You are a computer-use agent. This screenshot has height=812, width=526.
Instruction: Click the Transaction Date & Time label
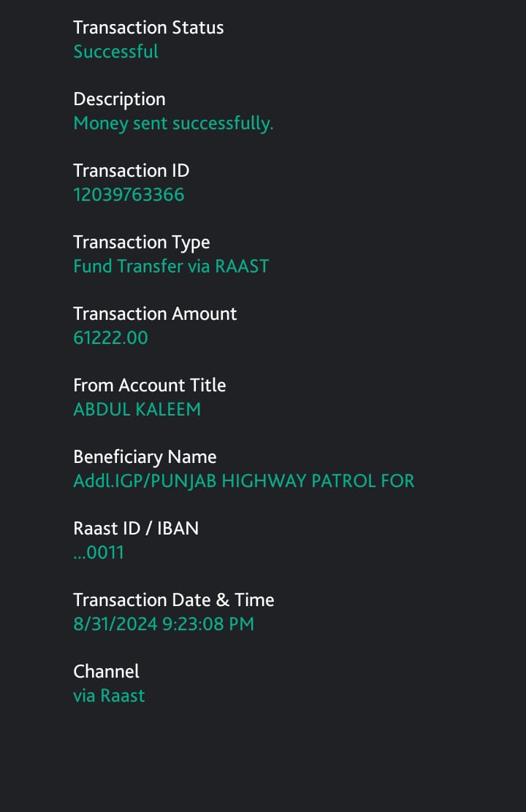pos(173,600)
